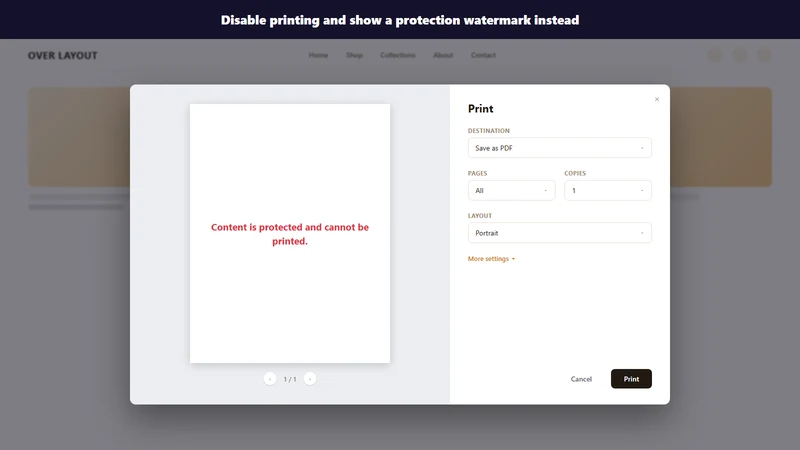
Task: Click the protected content warning text
Action: [x=290, y=234]
